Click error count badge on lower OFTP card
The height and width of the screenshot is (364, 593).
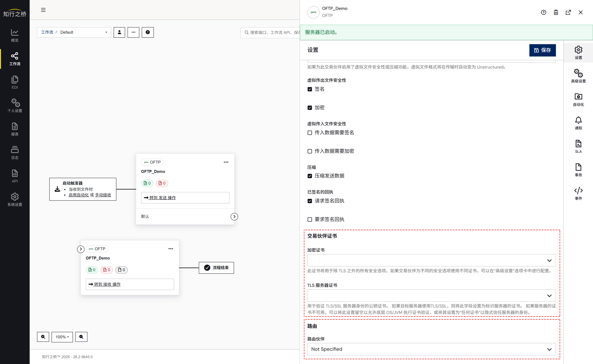coord(107,270)
